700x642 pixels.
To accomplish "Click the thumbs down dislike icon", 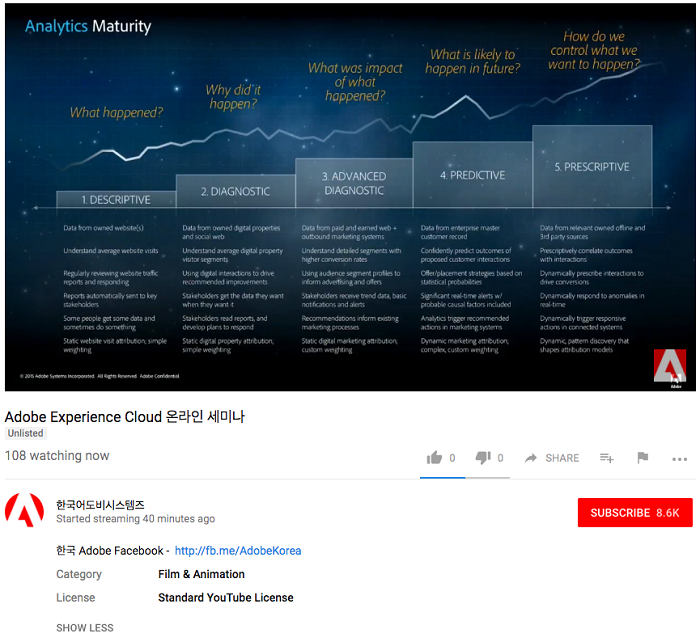I will click(x=483, y=458).
